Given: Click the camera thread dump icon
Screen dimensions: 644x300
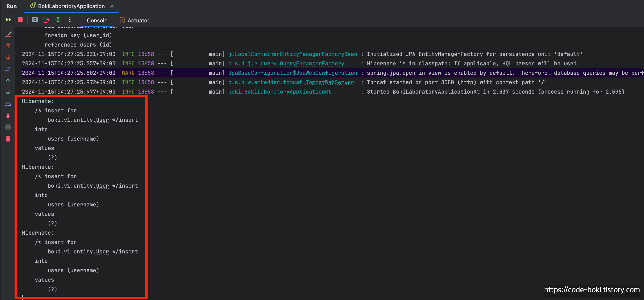Looking at the screenshot, I should [x=35, y=20].
